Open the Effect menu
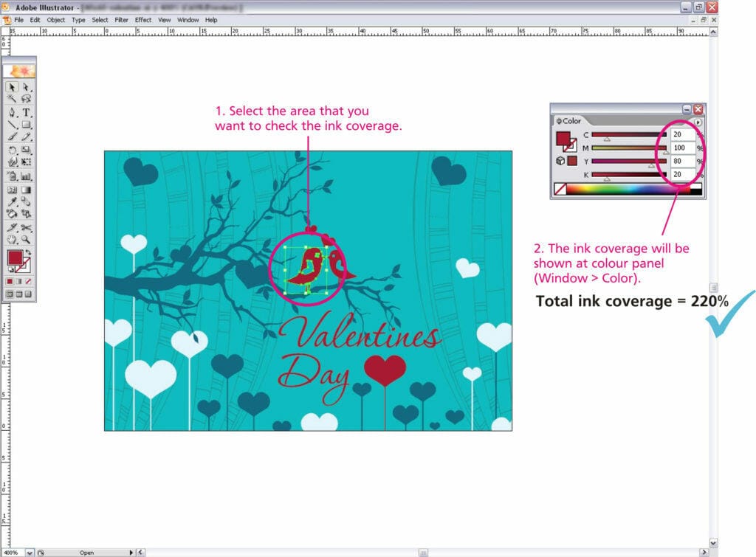This screenshot has width=756, height=557. click(x=143, y=20)
